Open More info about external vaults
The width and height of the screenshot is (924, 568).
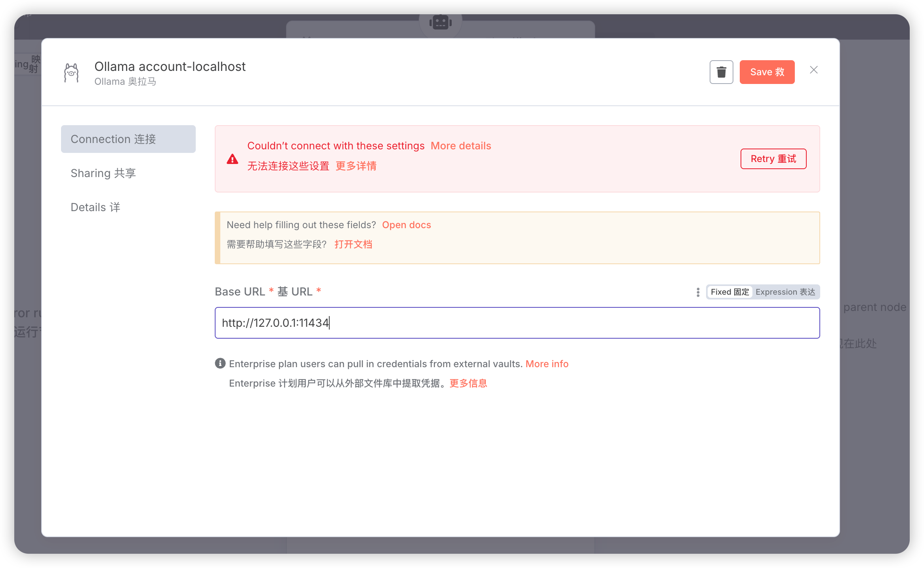[547, 364]
